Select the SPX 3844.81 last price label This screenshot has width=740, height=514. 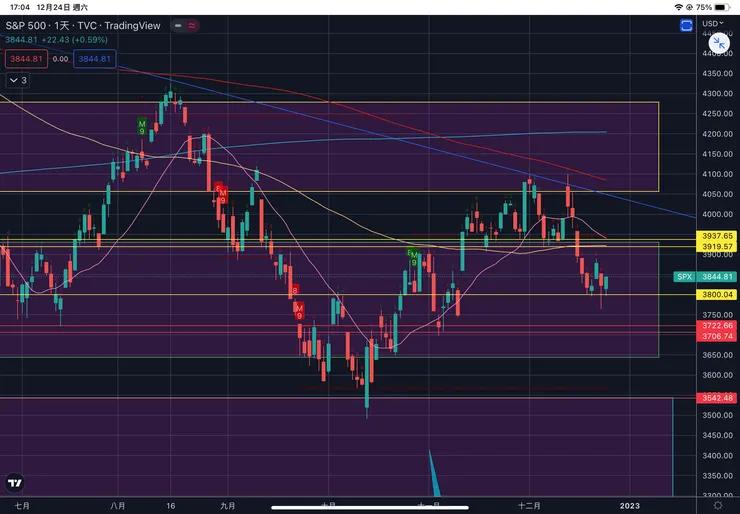tap(705, 277)
